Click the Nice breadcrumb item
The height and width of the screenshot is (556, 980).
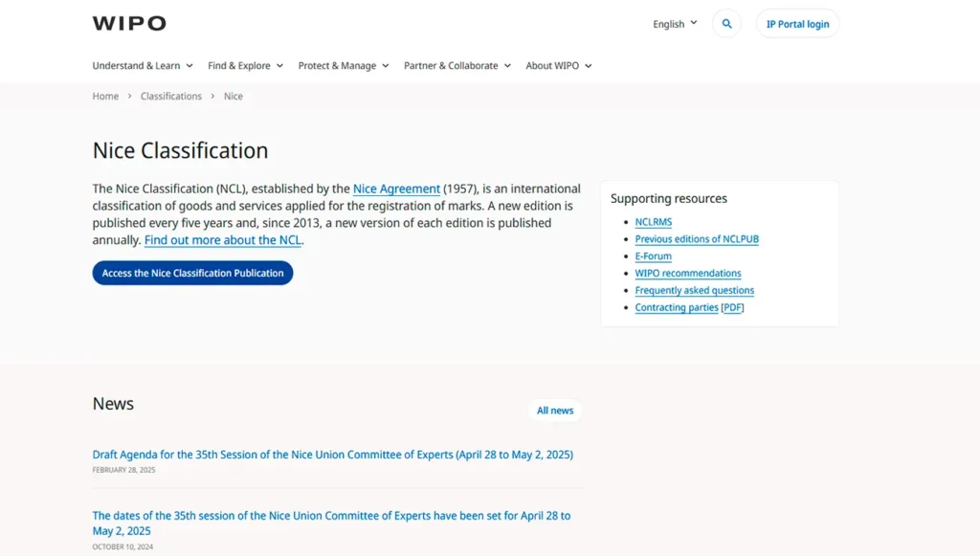234,97
